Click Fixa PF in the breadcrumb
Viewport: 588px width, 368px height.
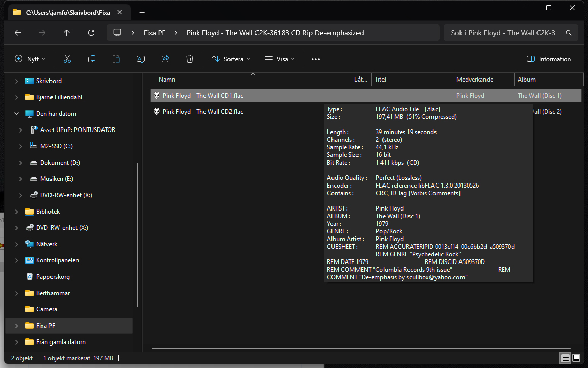[155, 33]
